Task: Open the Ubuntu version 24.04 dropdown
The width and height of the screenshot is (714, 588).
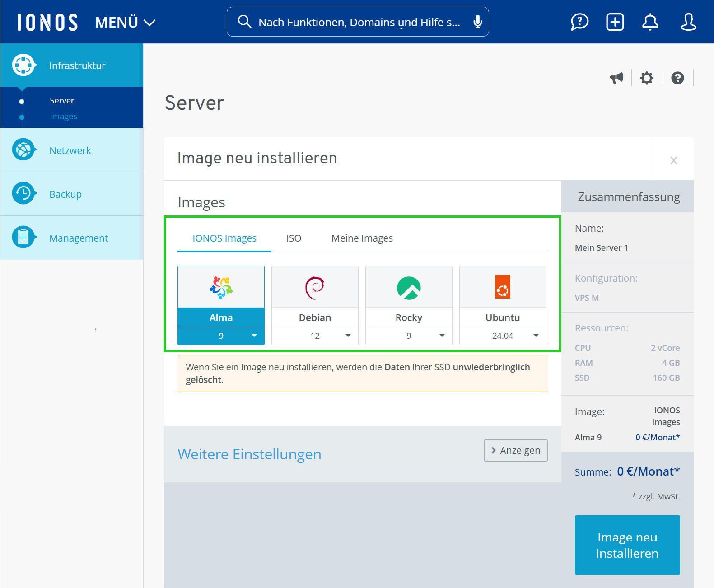Action: tap(503, 336)
